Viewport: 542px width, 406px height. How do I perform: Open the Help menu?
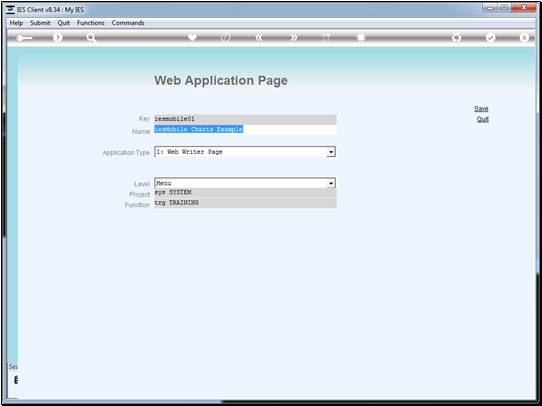[x=16, y=23]
